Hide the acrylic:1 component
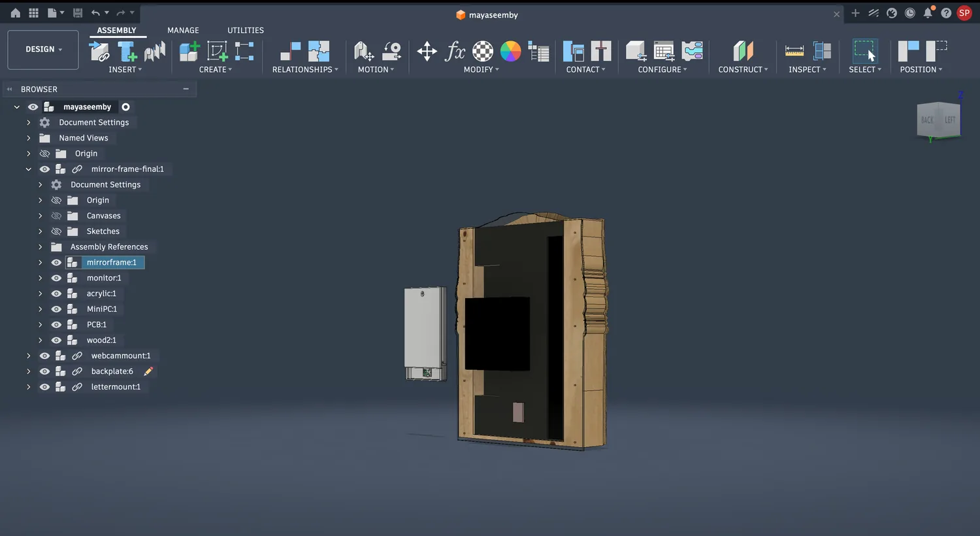Screen dimensions: 980x536 (x=56, y=293)
